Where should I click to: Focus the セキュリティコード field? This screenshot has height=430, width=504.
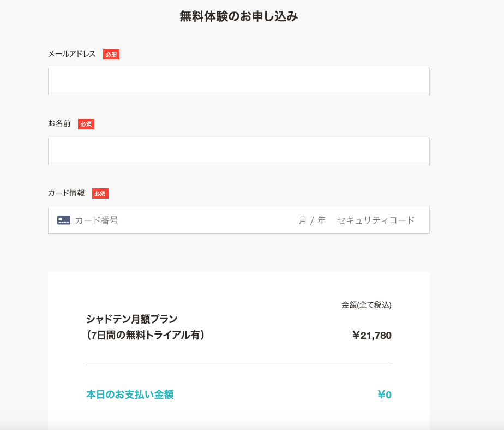376,220
